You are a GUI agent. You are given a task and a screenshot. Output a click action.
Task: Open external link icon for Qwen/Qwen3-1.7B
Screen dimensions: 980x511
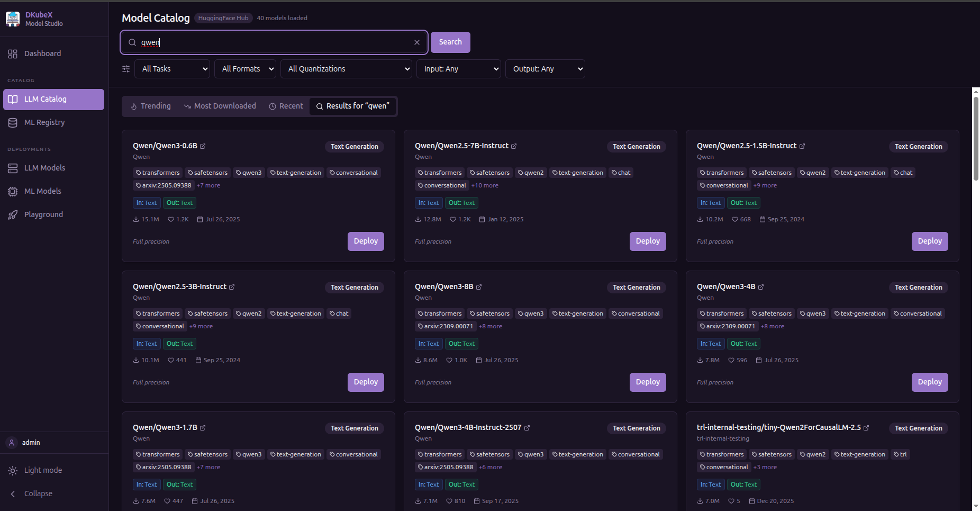[203, 428]
